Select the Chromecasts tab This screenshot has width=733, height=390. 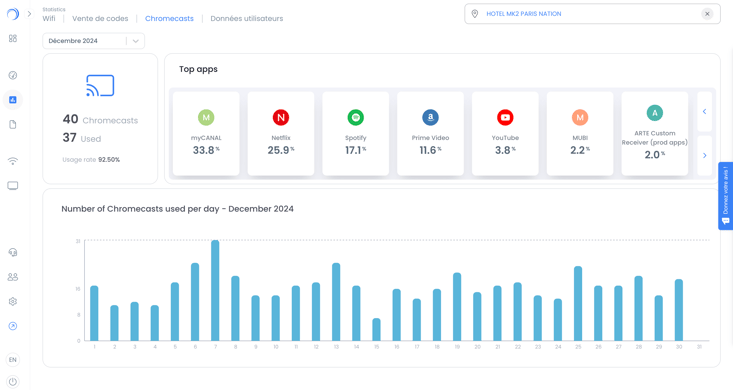tap(169, 18)
